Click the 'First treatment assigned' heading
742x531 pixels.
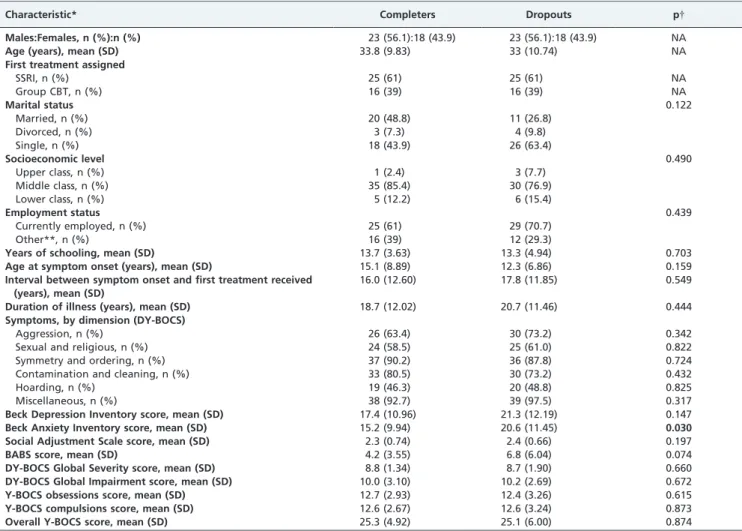coord(65,64)
